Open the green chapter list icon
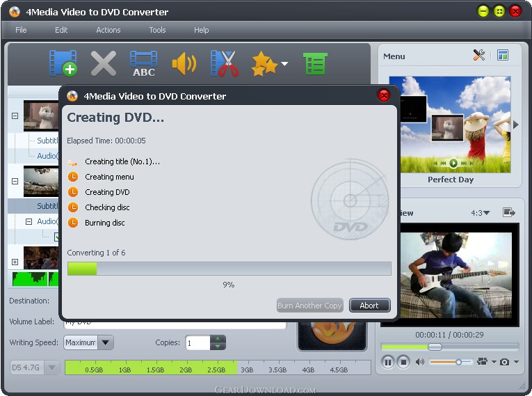The width and height of the screenshot is (532, 396). coord(315,63)
